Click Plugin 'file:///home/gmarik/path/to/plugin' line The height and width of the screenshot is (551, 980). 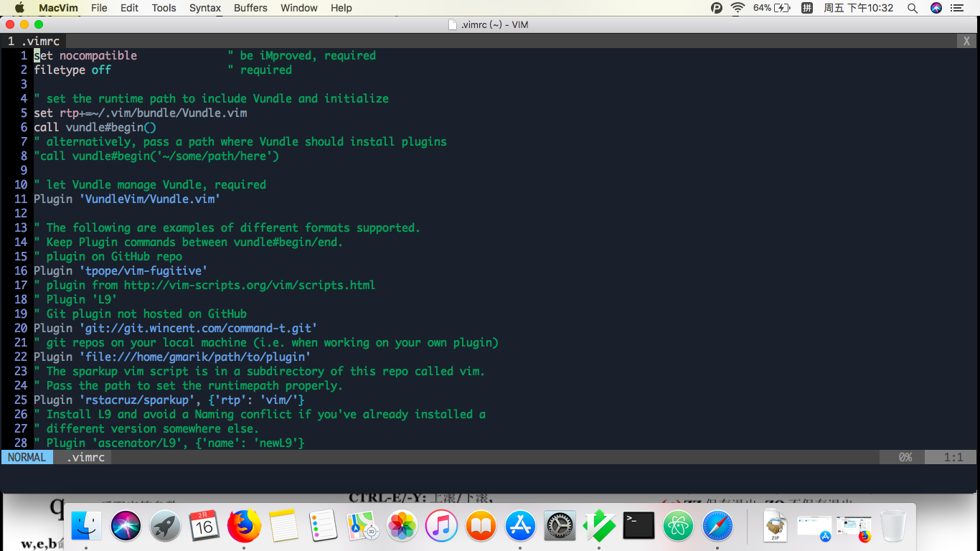[172, 357]
